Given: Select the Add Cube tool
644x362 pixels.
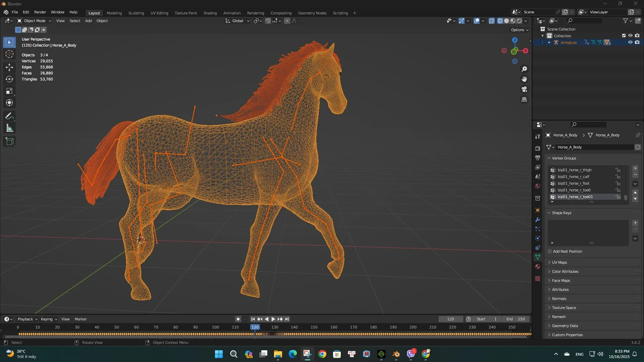Looking at the screenshot, I should (x=9, y=141).
